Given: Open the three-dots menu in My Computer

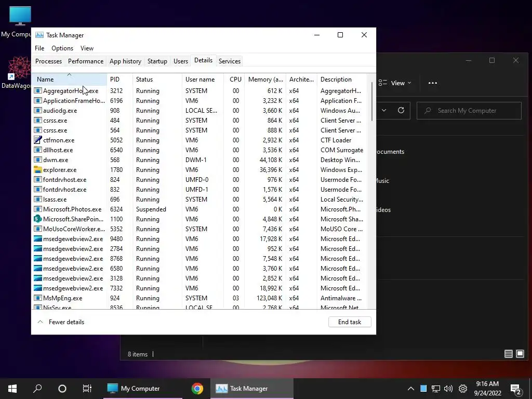Looking at the screenshot, I should pos(433,83).
